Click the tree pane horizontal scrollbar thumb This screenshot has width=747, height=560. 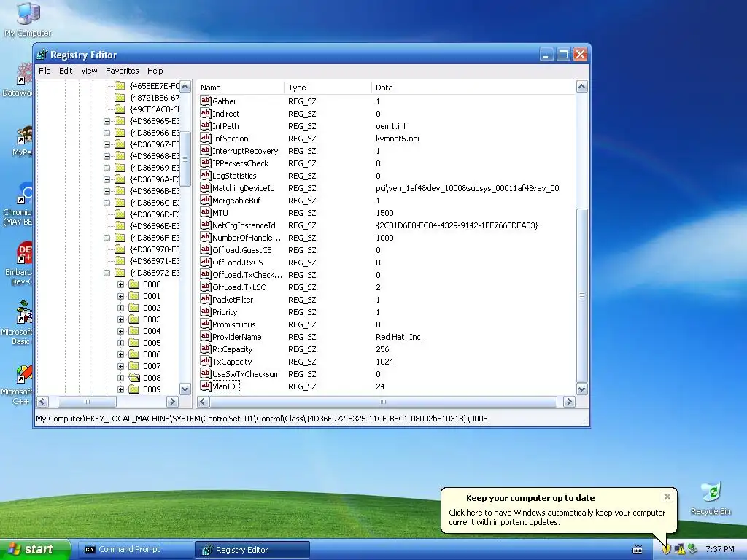(x=87, y=402)
